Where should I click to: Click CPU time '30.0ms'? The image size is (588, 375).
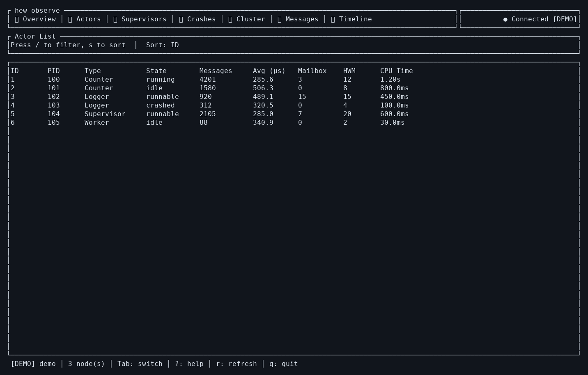[x=393, y=123]
